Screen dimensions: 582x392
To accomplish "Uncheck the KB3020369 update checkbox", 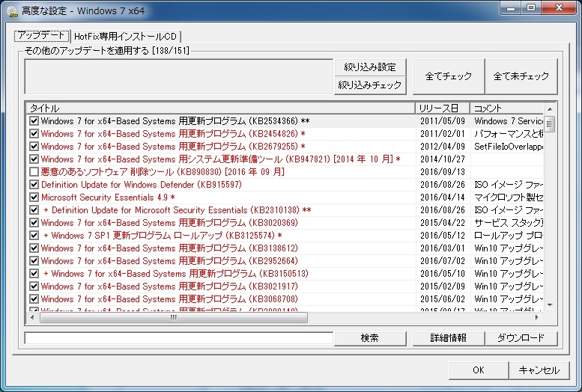I will 34,222.
